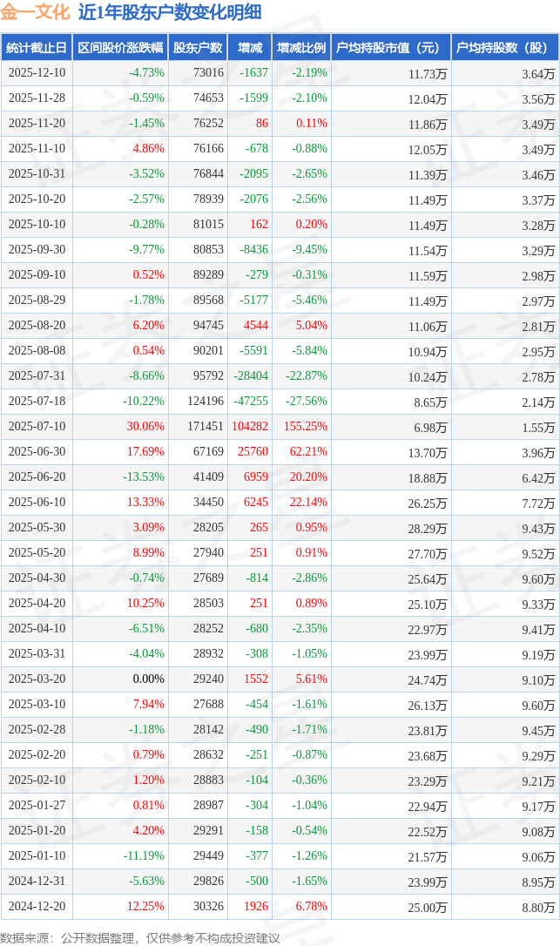The width and height of the screenshot is (560, 946).
Task: Select the 2025-12-10 date cell
Action: pyautogui.click(x=37, y=73)
